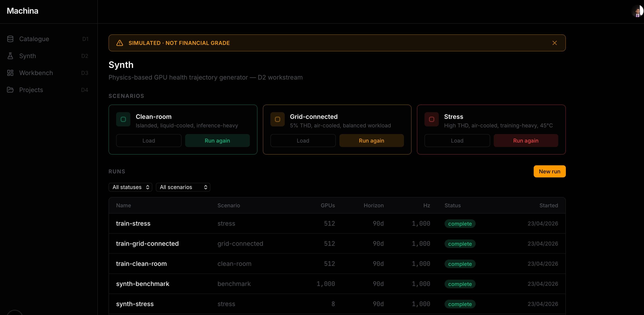Image resolution: width=644 pixels, height=315 pixels.
Task: Sort by the Name column header
Action: [123, 205]
